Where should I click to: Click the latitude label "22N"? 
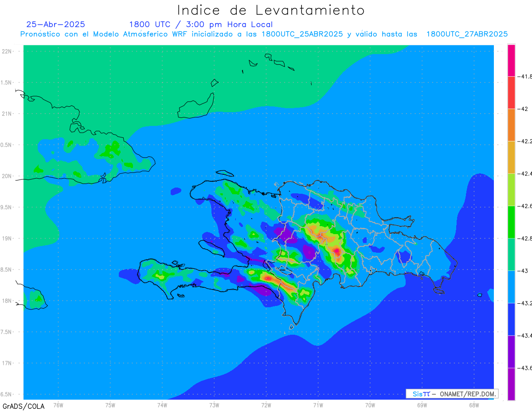[7, 51]
